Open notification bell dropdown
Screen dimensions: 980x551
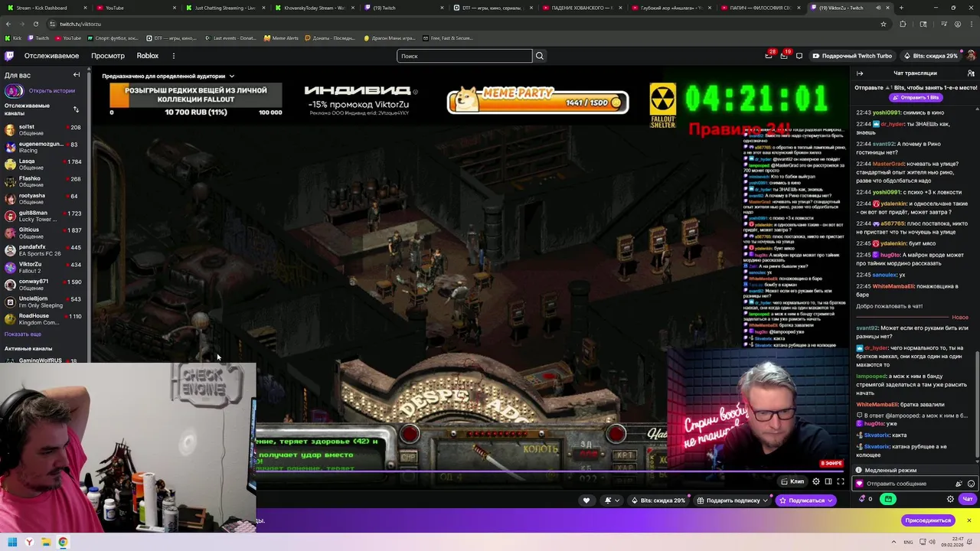click(x=612, y=500)
